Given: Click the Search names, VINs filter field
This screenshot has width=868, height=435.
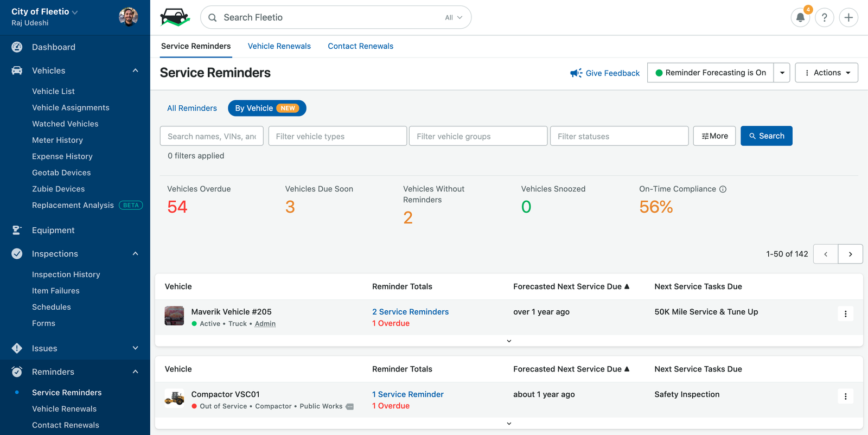Looking at the screenshot, I should [212, 136].
